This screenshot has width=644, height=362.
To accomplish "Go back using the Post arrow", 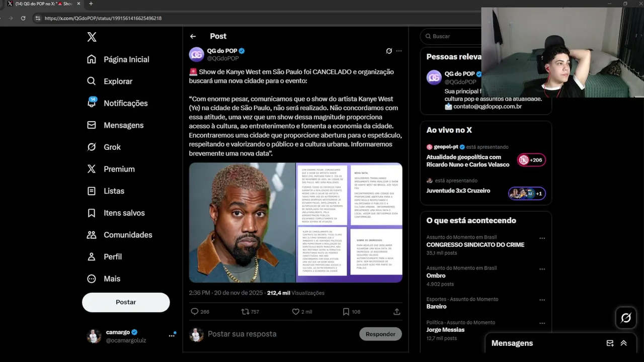I will pyautogui.click(x=193, y=36).
